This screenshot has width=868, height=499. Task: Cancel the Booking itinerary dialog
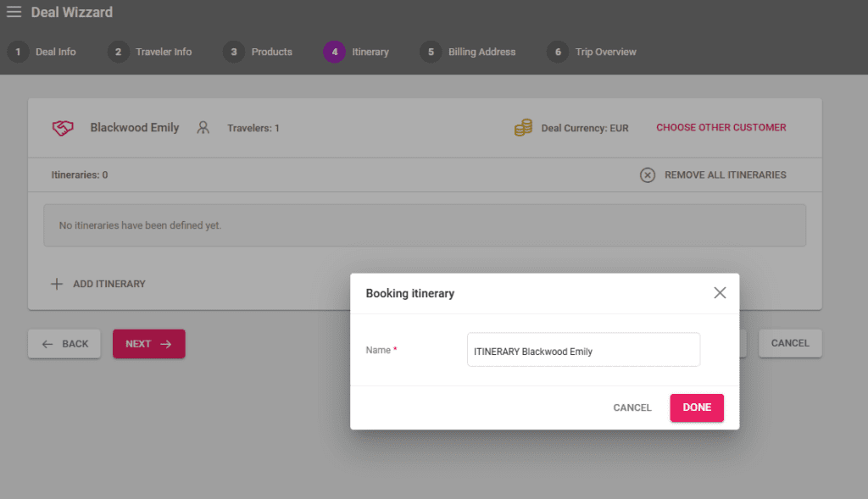click(x=632, y=408)
